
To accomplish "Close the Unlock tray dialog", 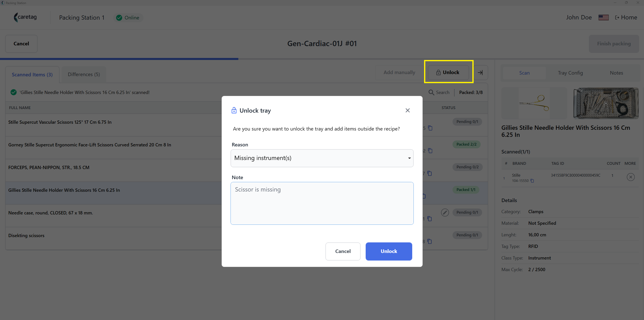I will pyautogui.click(x=407, y=110).
